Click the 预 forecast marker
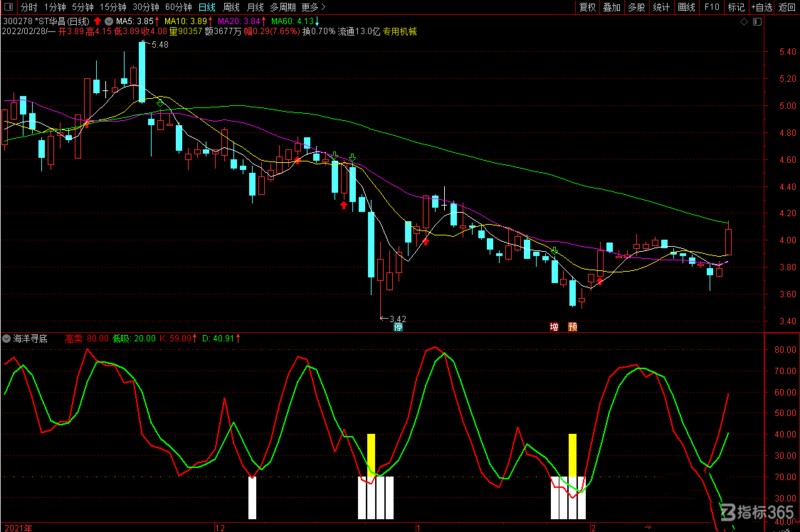Screen dimensions: 800x532 click(572, 327)
